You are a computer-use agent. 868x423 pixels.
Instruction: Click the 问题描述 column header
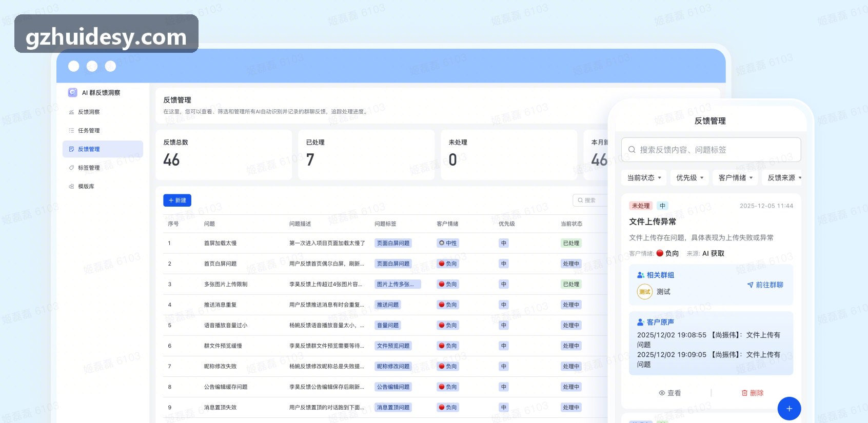pos(300,224)
